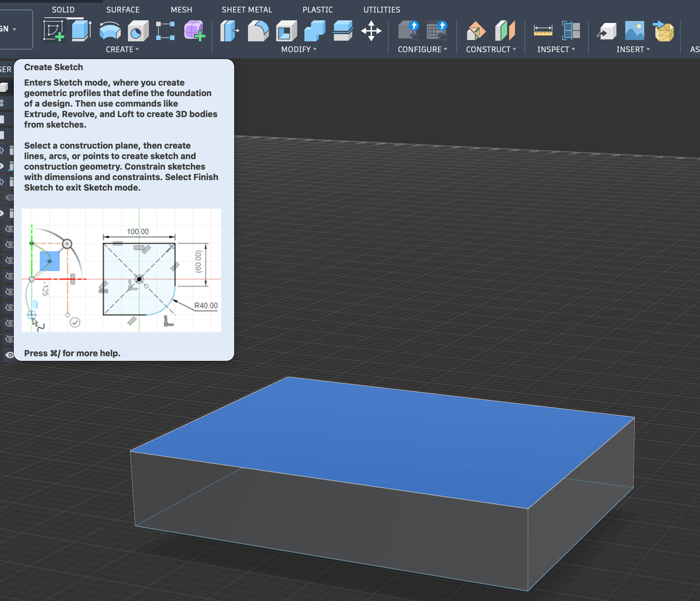
Task: Toggle the bottommost eye icon in browser
Action: (10, 355)
